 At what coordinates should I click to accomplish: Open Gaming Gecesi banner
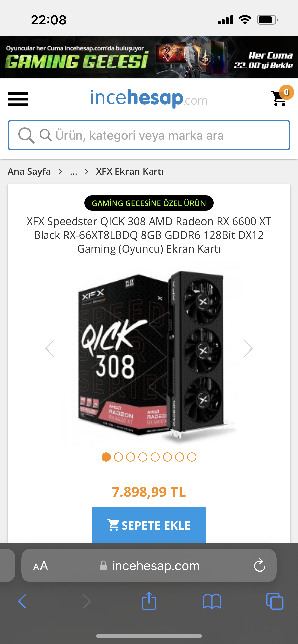(x=149, y=57)
